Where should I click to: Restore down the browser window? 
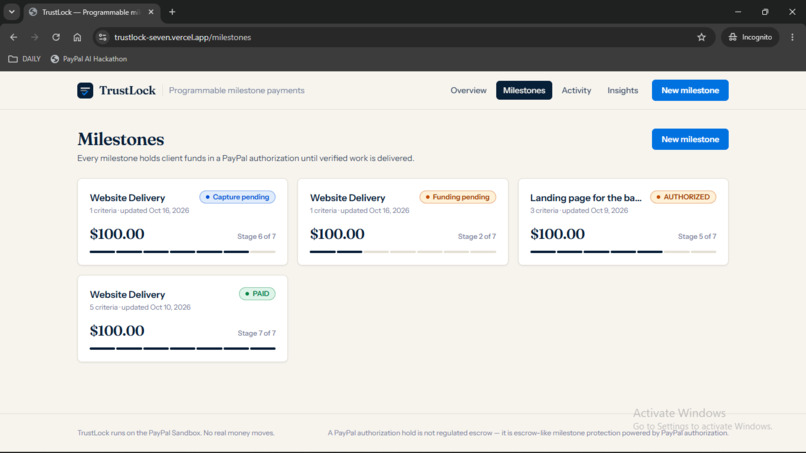765,12
